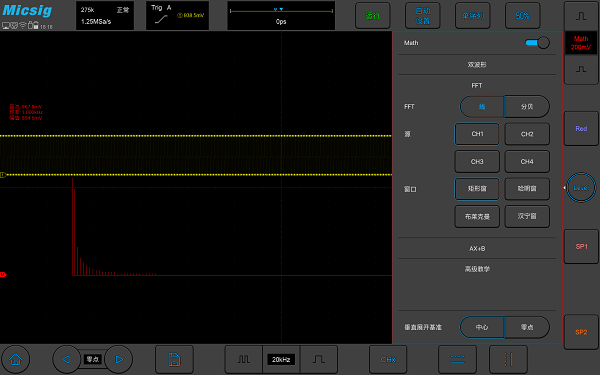Tap the left arrow beside 零点
600x375 pixels.
66,359
